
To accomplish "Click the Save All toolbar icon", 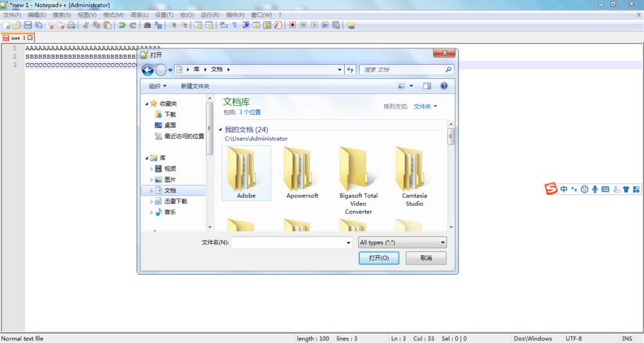I will (x=39, y=26).
